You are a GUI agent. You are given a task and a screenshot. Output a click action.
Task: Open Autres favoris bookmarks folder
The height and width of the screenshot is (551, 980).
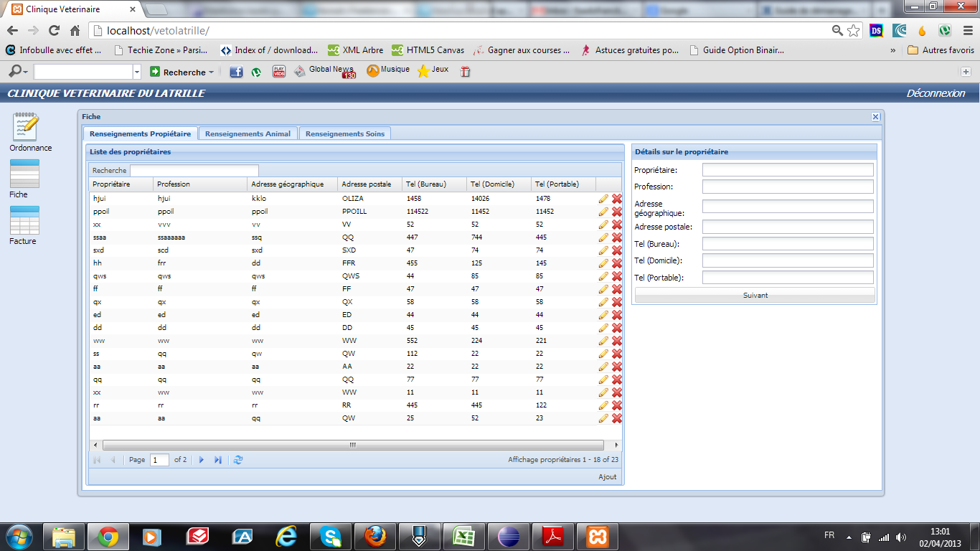[x=941, y=50]
